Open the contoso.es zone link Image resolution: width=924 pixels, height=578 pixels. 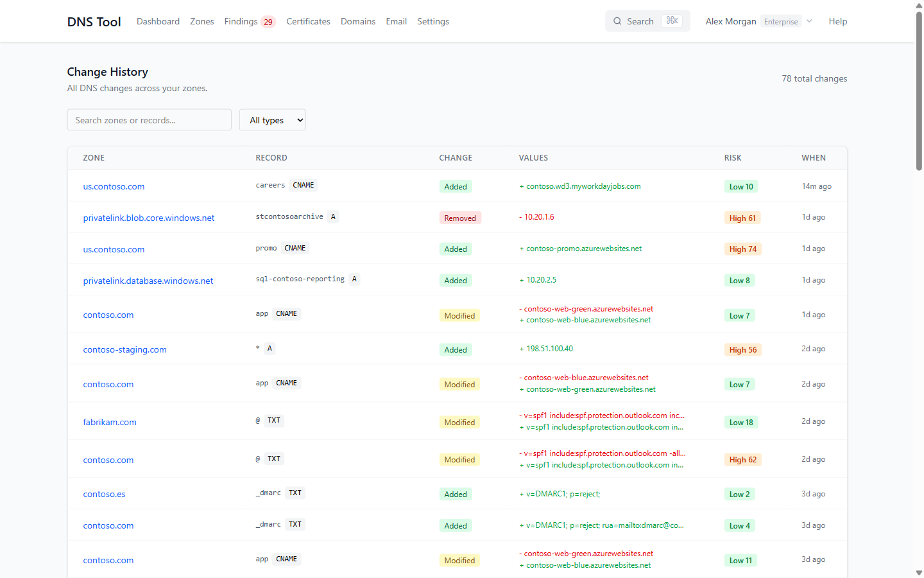tap(104, 494)
